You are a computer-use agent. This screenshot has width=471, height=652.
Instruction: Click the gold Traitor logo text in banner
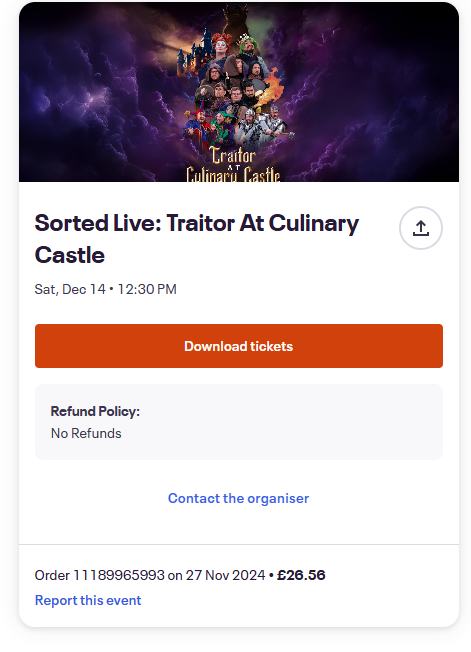(x=233, y=156)
